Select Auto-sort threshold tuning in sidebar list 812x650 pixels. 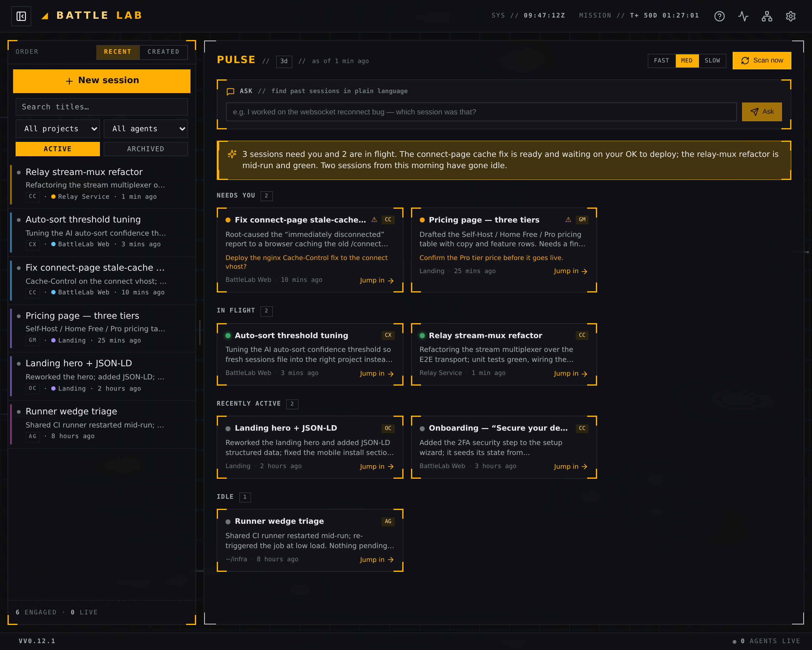102,232
